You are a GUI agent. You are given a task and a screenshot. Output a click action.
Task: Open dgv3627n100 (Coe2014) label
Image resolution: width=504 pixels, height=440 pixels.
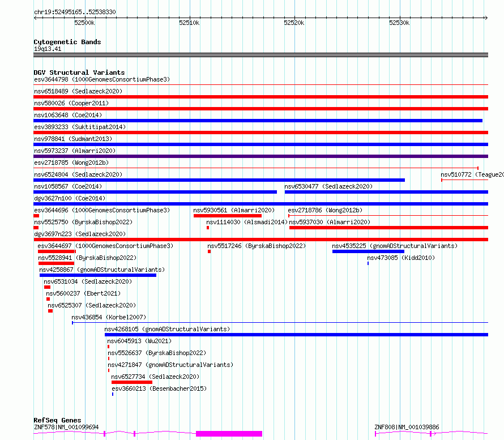(x=70, y=198)
